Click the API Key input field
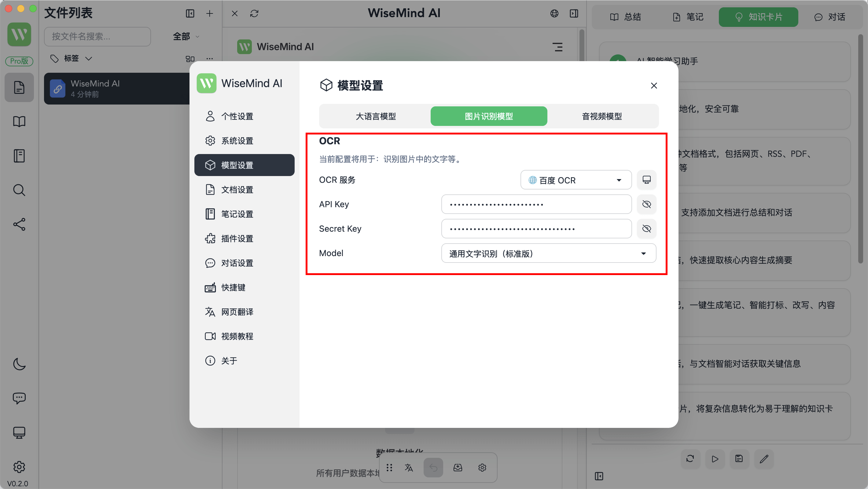 536,204
